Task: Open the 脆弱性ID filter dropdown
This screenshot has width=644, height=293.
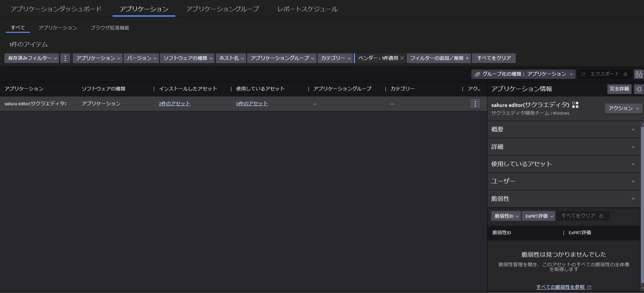Action: click(506, 216)
